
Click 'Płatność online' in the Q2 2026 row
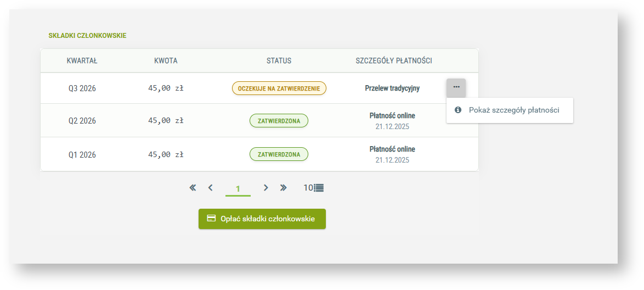[x=392, y=116]
